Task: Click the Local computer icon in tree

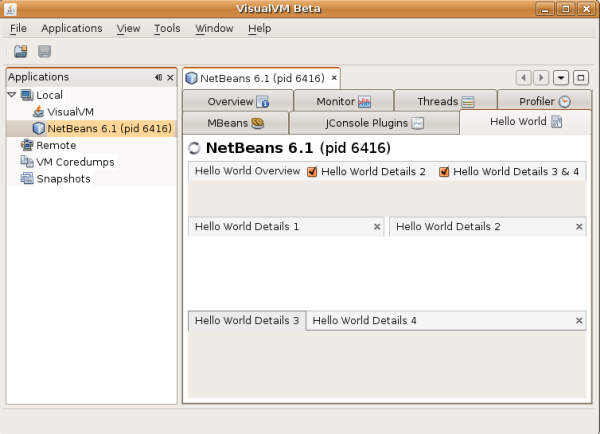Action: coord(27,95)
